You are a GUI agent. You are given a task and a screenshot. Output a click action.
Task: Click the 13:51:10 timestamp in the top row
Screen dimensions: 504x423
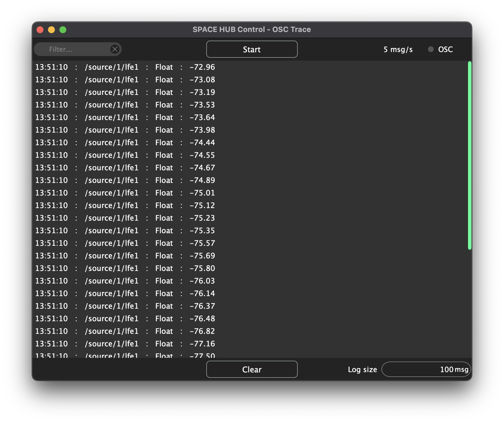52,67
